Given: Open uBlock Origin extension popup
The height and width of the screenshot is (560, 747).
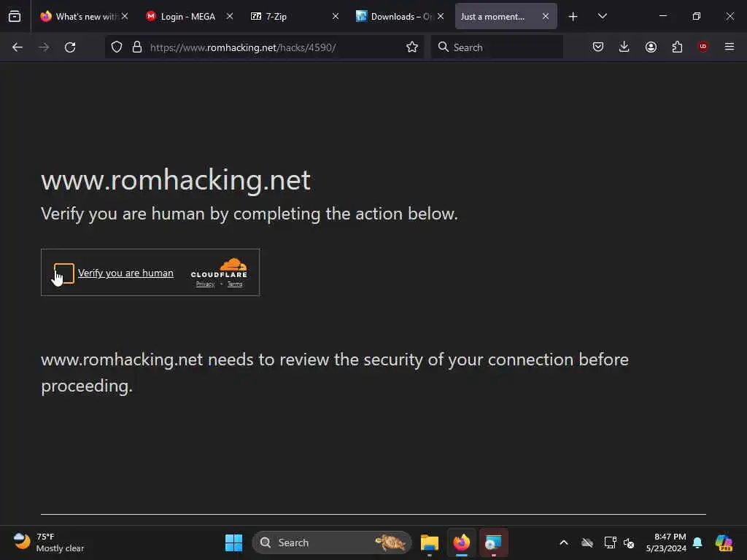Looking at the screenshot, I should 703,46.
